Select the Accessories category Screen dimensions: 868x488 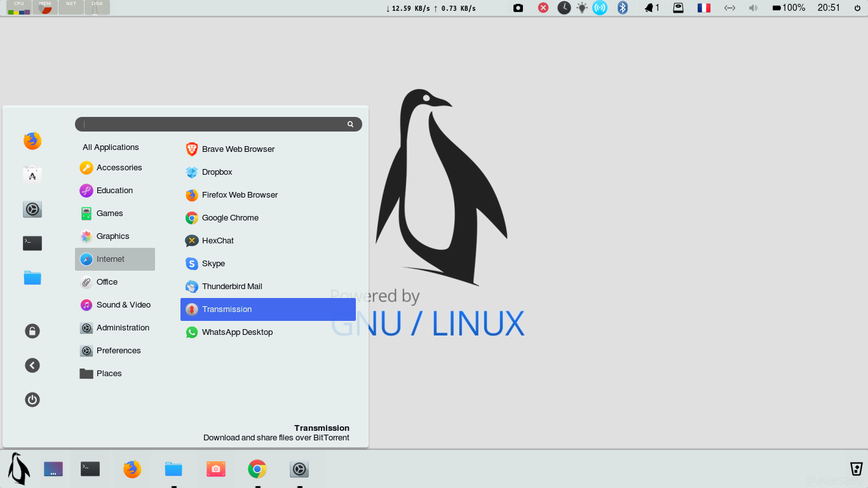click(115, 168)
